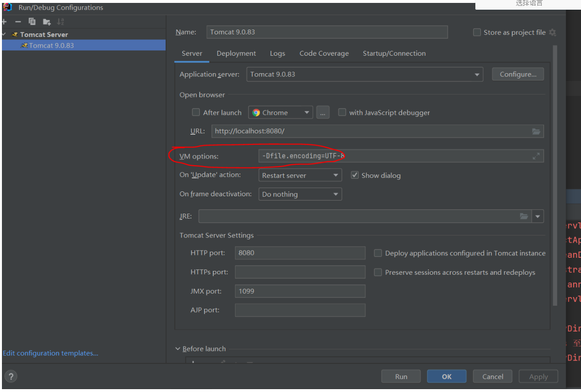Open the Logs tab
Viewport: 581px width, 392px height.
pyautogui.click(x=278, y=53)
